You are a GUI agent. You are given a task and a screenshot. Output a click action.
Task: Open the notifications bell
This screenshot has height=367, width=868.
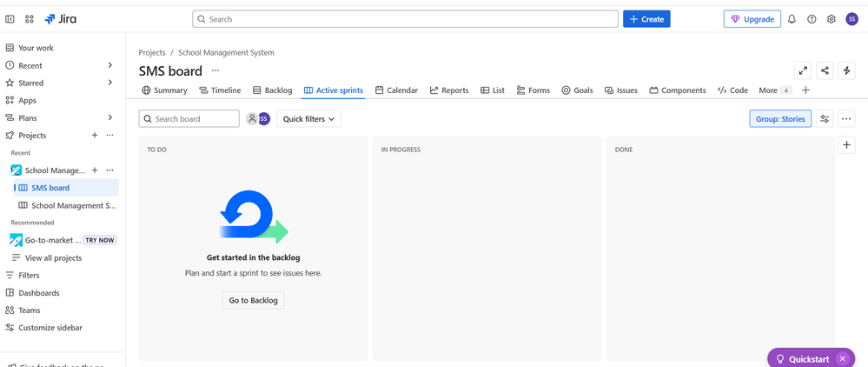click(x=792, y=19)
